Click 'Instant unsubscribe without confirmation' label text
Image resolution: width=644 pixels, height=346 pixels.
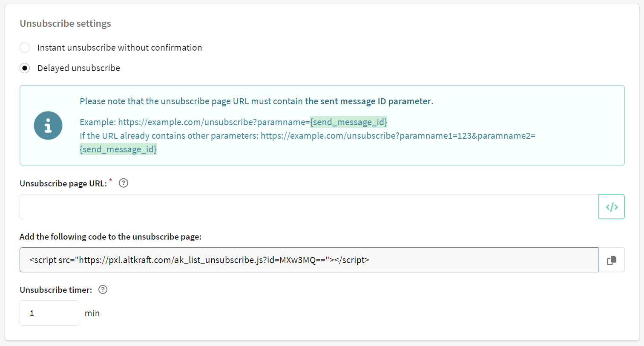(x=120, y=48)
